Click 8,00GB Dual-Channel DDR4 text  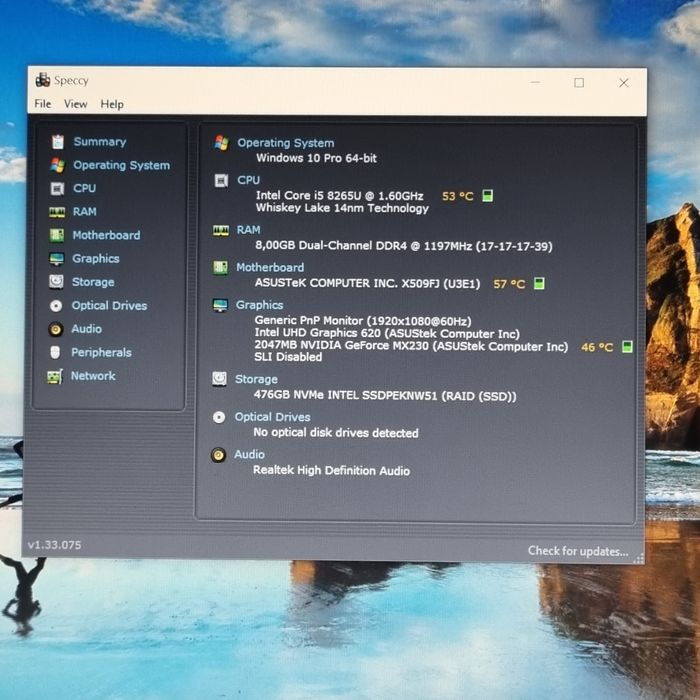coord(404,246)
